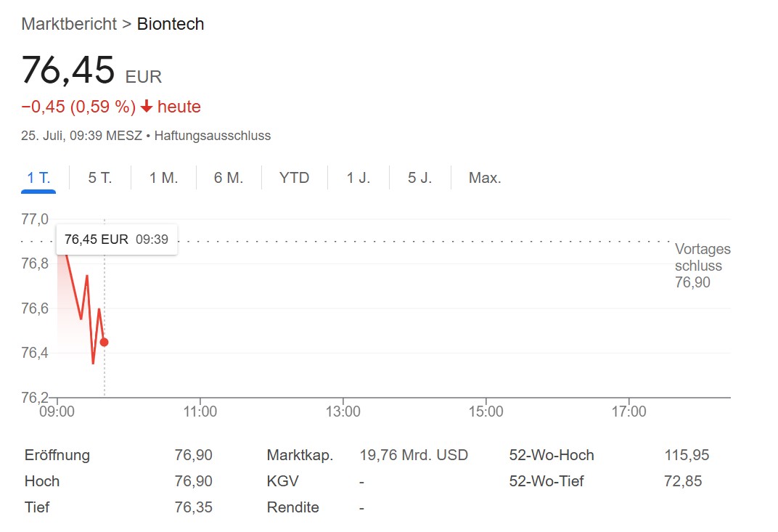
Task: Show the 6 M. chart range
Action: click(228, 178)
